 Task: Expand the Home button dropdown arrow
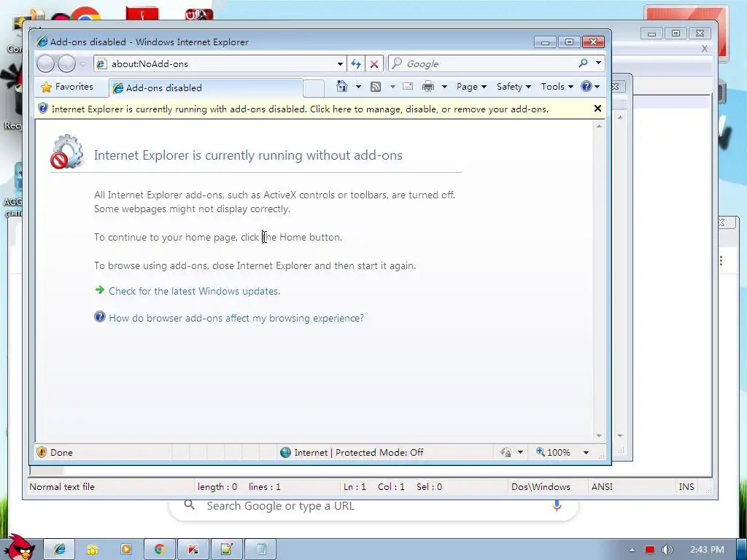pos(358,87)
